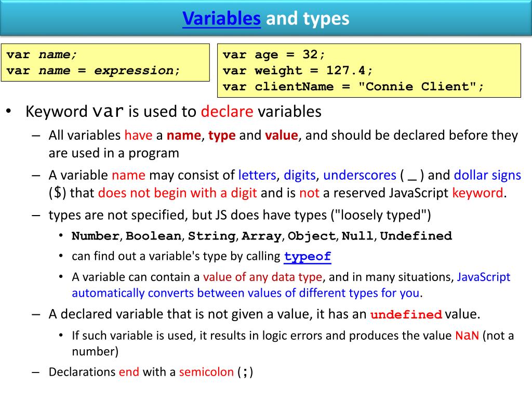Click the type name 'Null'

pyautogui.click(x=357, y=236)
